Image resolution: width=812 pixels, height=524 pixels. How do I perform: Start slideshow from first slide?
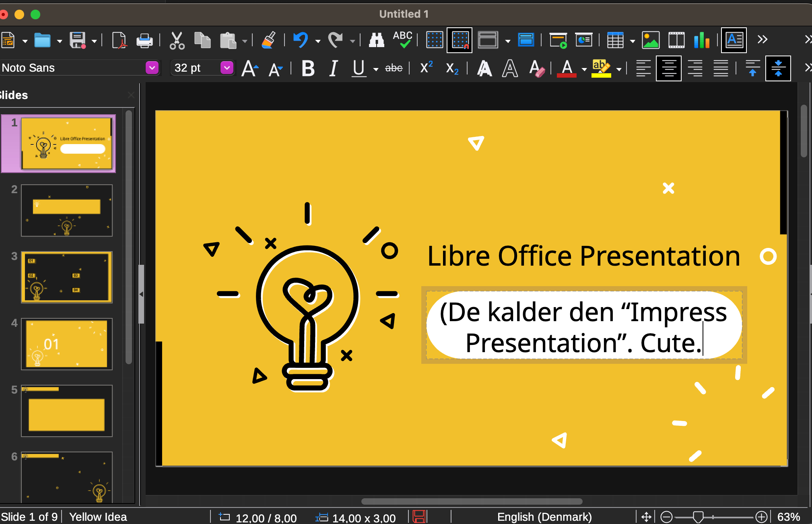558,40
